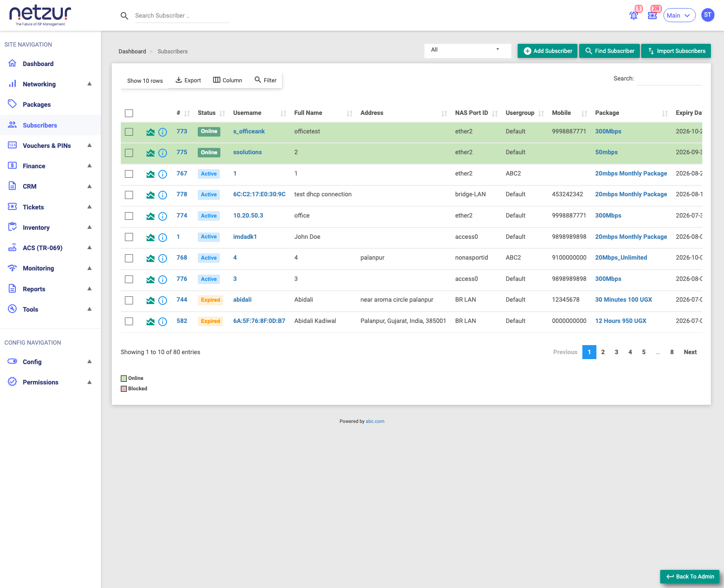Image resolution: width=724 pixels, height=588 pixels.
Task: Open info icon for imdadk1 row
Action: pyautogui.click(x=163, y=237)
